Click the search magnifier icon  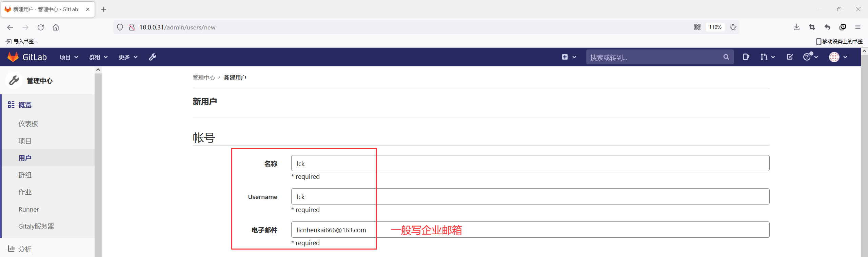pos(726,57)
